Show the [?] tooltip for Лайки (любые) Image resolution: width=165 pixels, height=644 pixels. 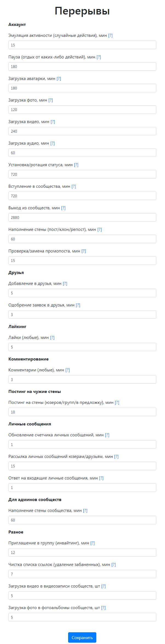(52, 338)
